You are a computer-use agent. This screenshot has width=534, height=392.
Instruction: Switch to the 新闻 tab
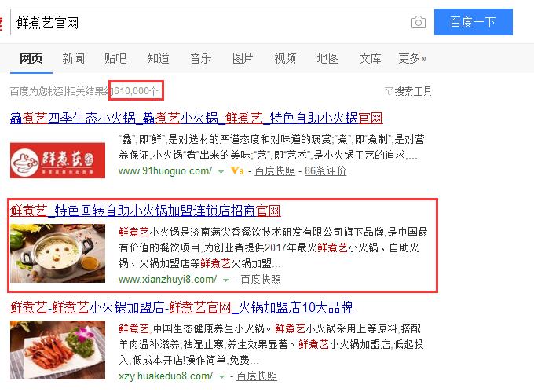[73, 59]
